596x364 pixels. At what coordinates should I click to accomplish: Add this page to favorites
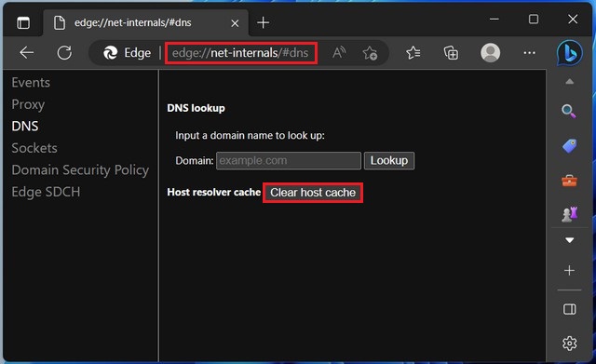tap(370, 53)
